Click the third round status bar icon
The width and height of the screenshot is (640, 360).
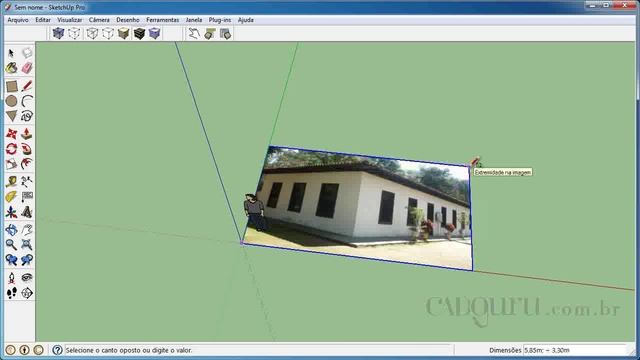point(38,350)
